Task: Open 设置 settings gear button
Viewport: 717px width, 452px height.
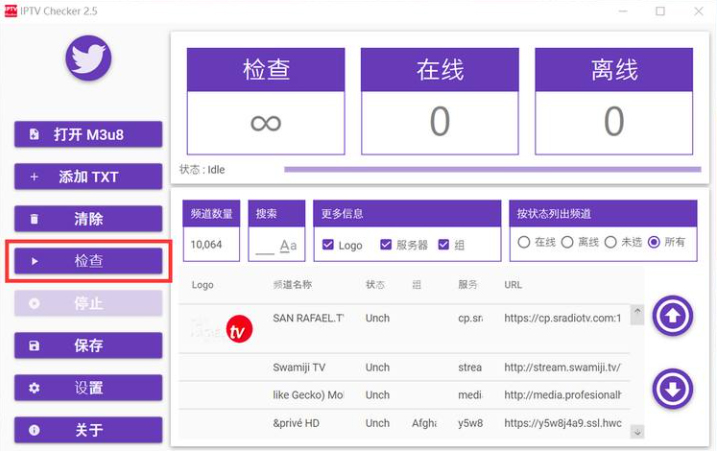Action: click(x=88, y=388)
